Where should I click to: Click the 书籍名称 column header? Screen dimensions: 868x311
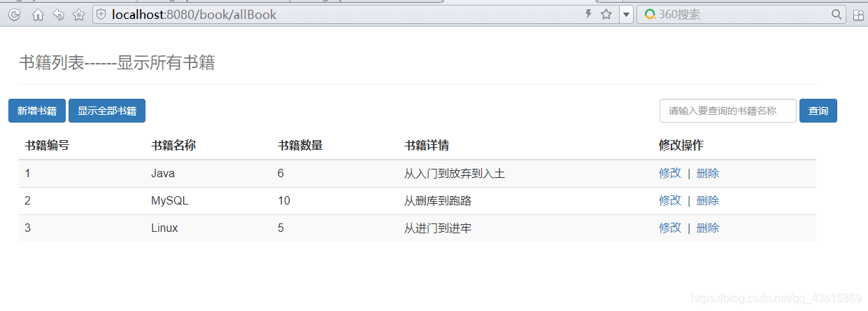173,146
